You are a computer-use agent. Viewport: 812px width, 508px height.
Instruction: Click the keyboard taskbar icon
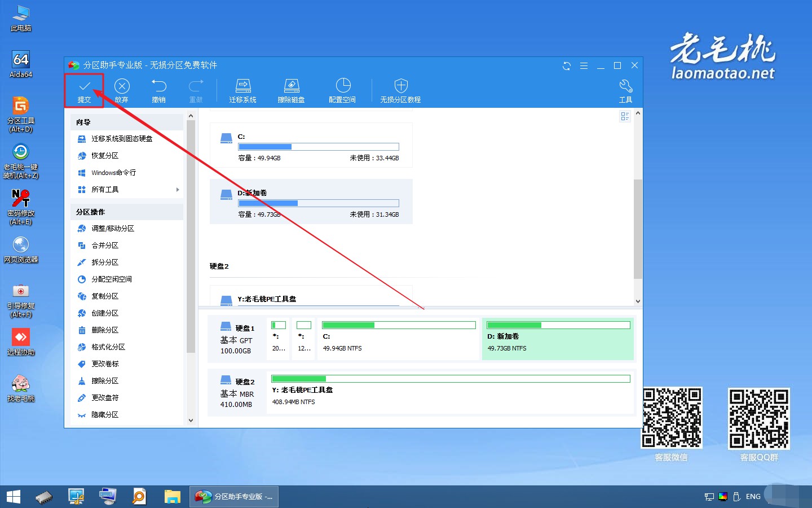pyautogui.click(x=108, y=497)
